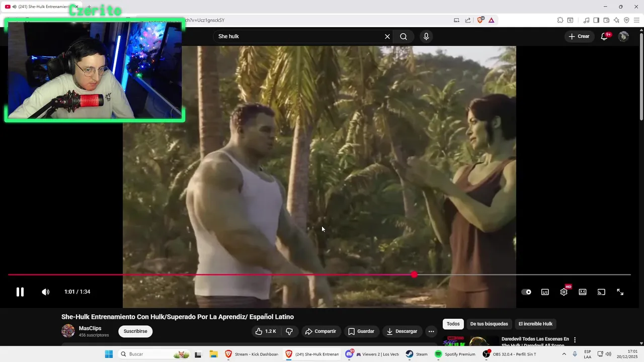This screenshot has height=362, width=644.
Task: Start voice search with the microphone
Action: 426,36
